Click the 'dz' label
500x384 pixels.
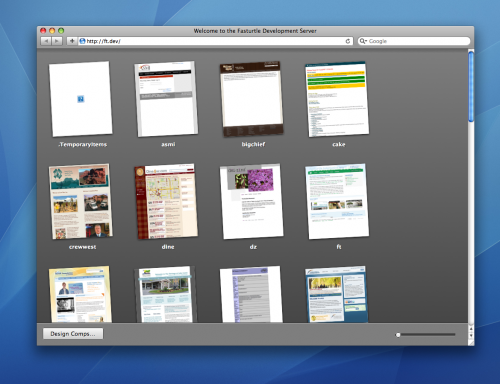[253, 247]
